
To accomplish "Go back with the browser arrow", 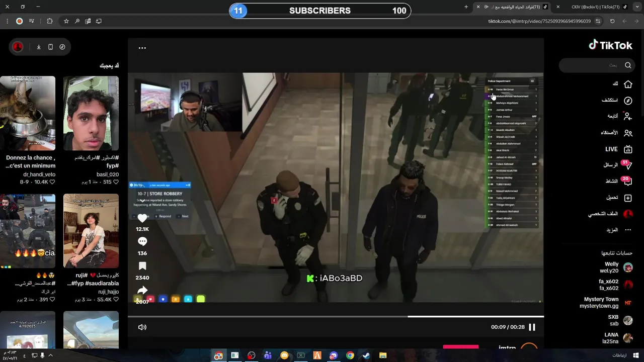I will 636,21.
